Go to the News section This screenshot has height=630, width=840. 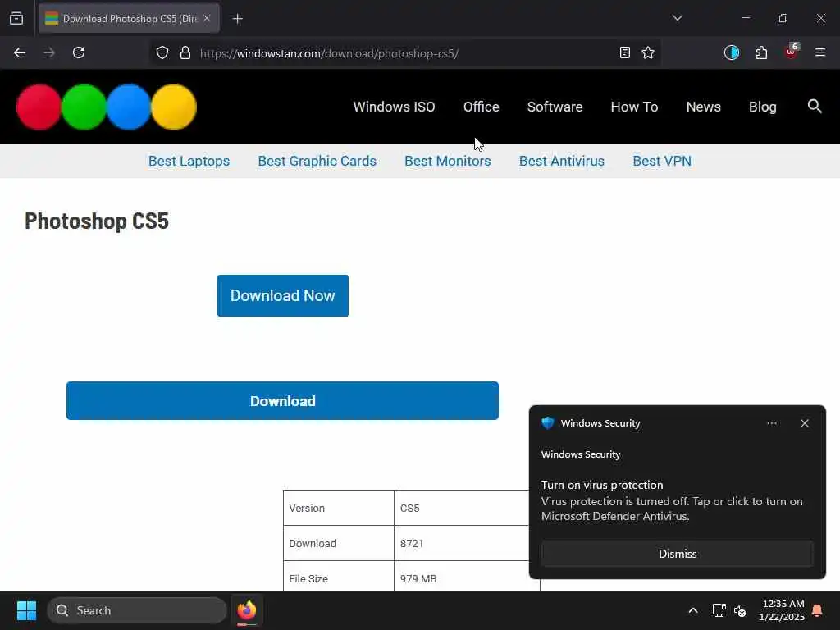(703, 107)
